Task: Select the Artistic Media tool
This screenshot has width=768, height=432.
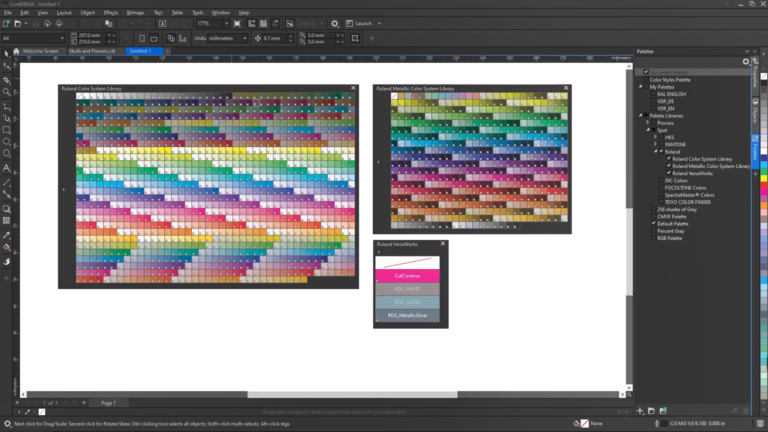Action: [x=6, y=118]
